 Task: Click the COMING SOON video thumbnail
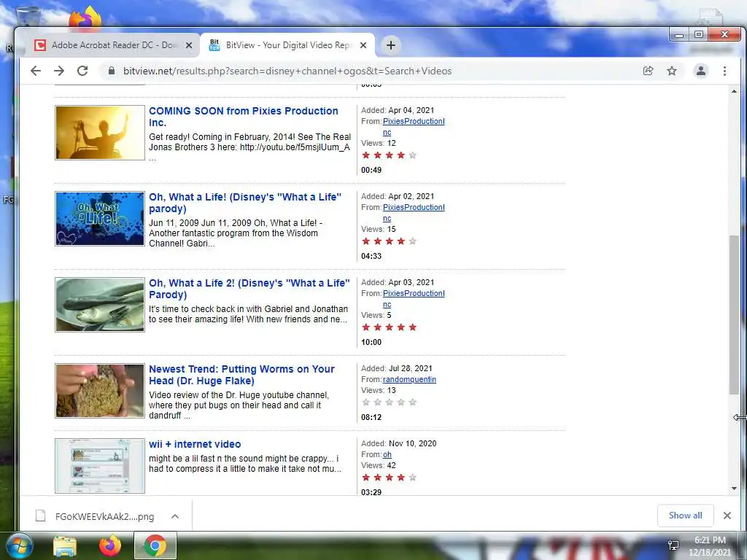99,133
